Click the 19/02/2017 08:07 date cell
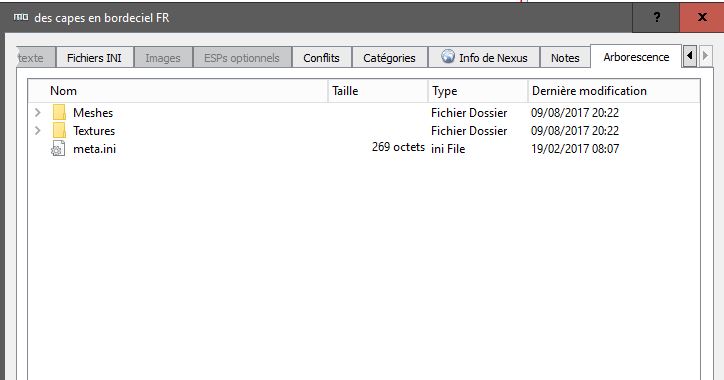724x380 pixels. 575,149
